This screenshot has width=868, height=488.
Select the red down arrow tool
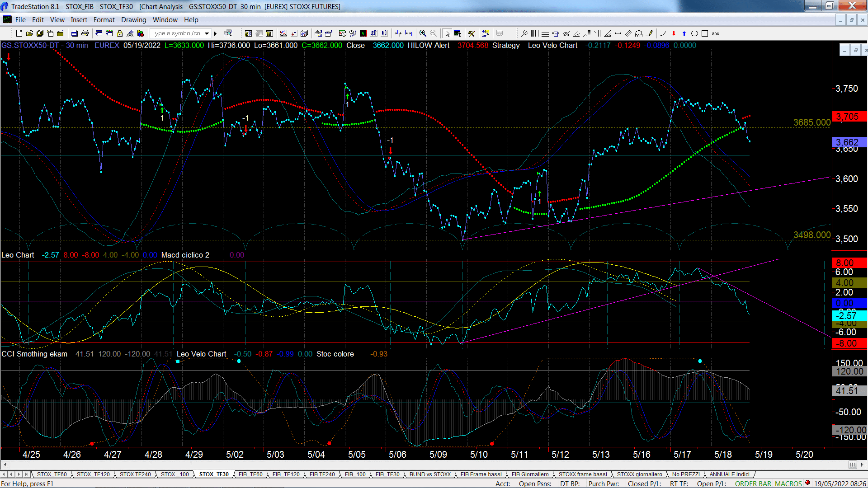674,33
